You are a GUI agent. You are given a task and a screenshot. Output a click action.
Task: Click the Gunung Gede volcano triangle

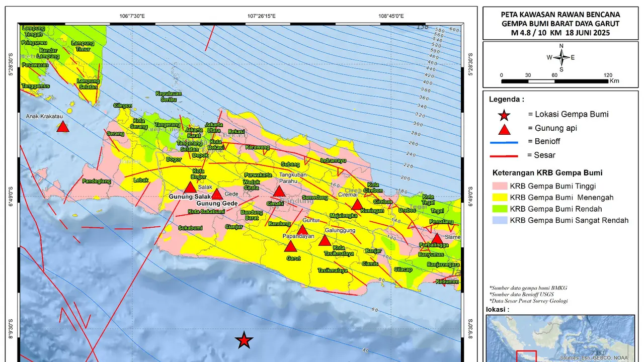[216, 194]
